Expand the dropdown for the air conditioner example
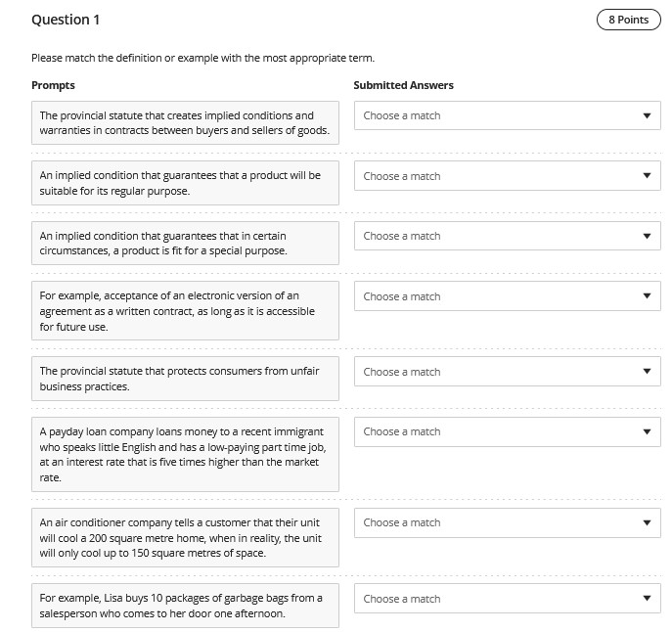 507,522
